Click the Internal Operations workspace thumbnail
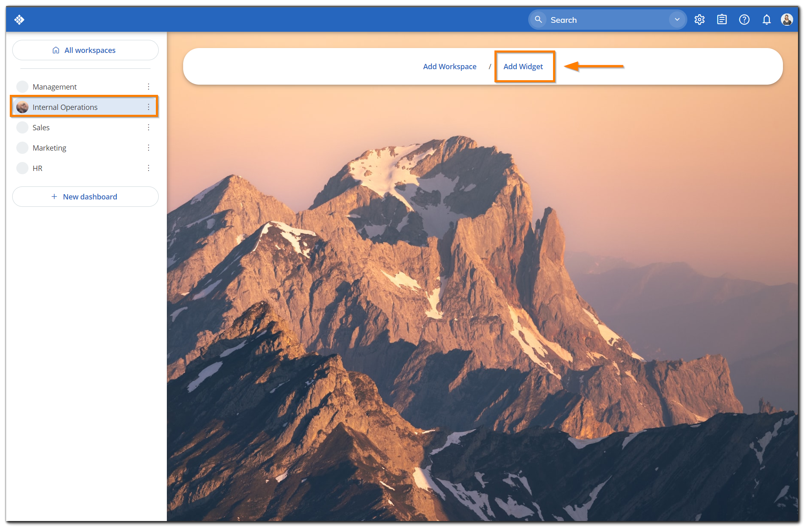The image size is (809, 532). click(22, 107)
